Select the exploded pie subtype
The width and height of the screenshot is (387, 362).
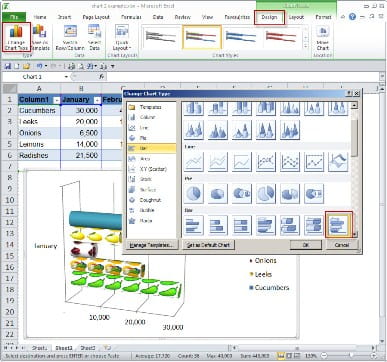[266, 193]
